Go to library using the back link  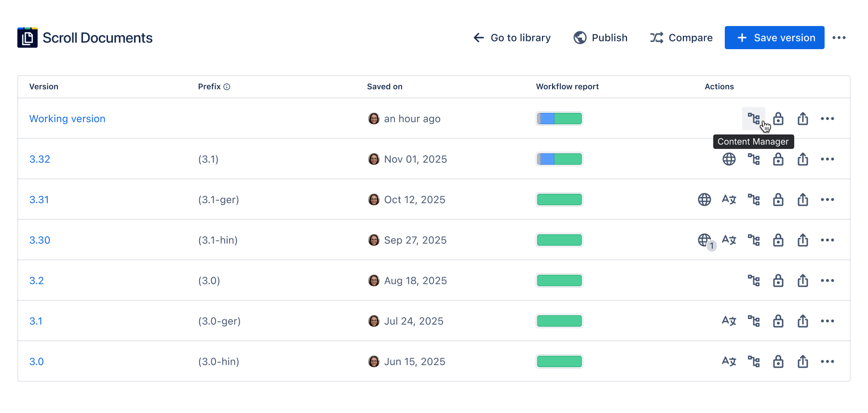click(512, 38)
